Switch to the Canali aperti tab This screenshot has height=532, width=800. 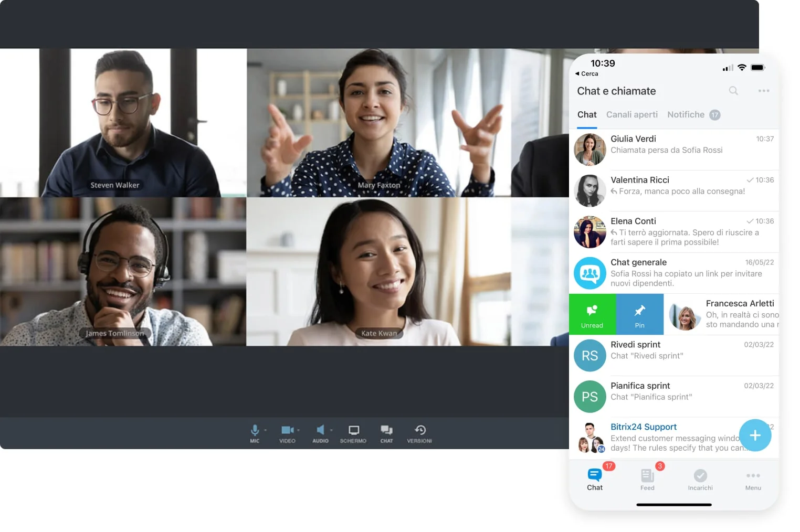tap(631, 114)
